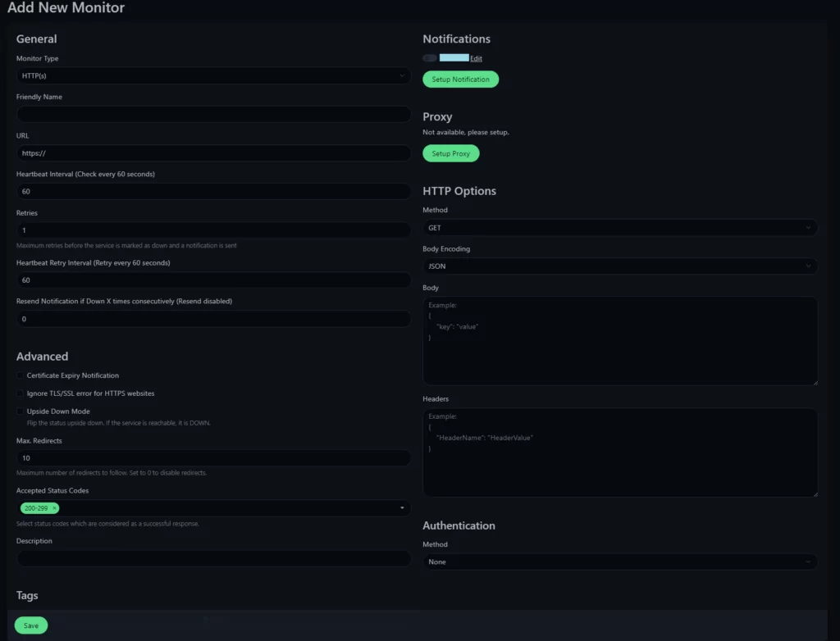This screenshot has height=641, width=840.
Task: Click the Setup Notification button
Action: click(460, 80)
